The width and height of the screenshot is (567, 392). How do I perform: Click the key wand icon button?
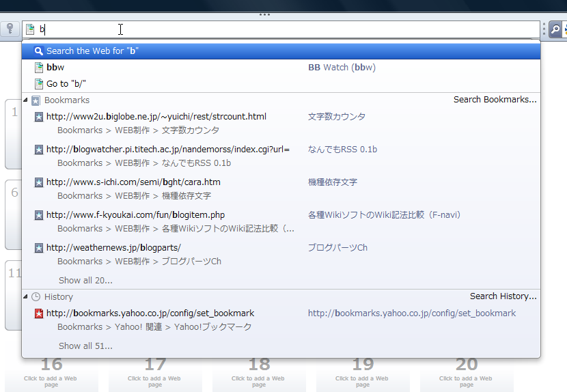10,29
